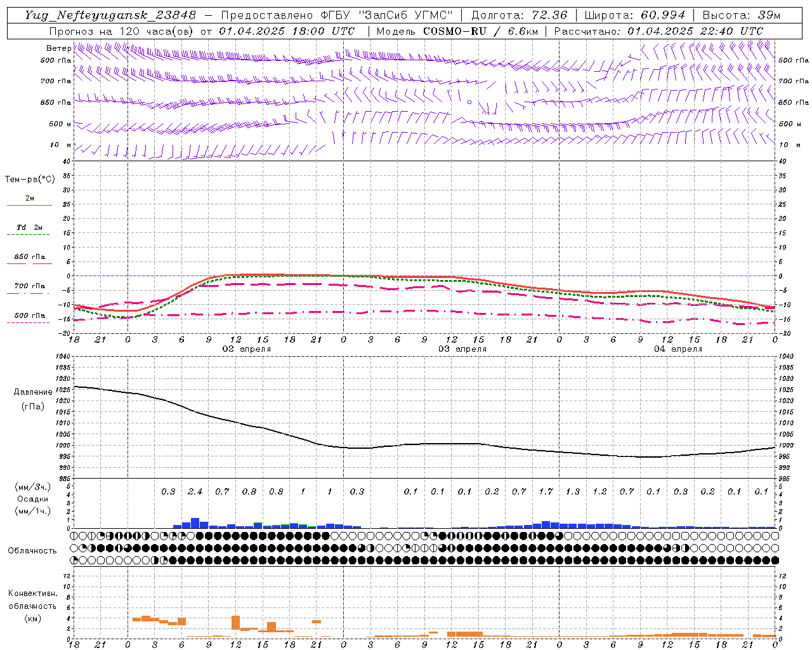Select the Тем-ра(°C) axis title
The height and width of the screenshot is (650, 812).
tap(30, 180)
